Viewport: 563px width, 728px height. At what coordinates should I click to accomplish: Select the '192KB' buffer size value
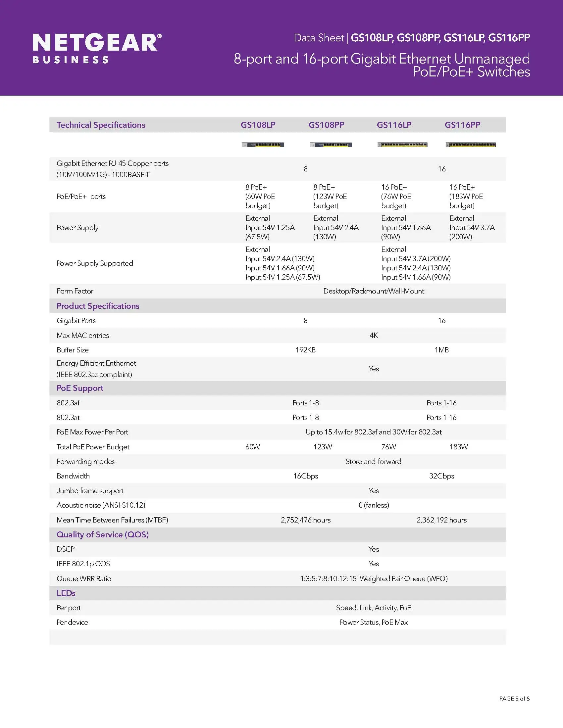(x=306, y=350)
